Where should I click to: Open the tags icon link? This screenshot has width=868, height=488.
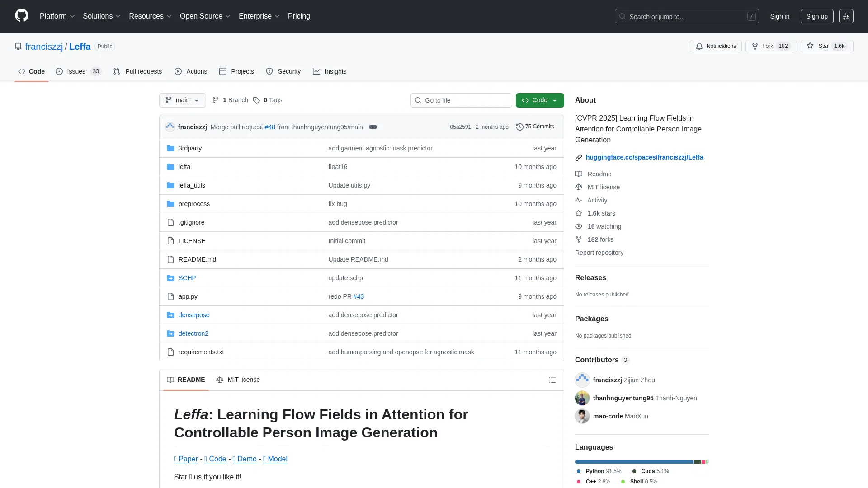(256, 100)
